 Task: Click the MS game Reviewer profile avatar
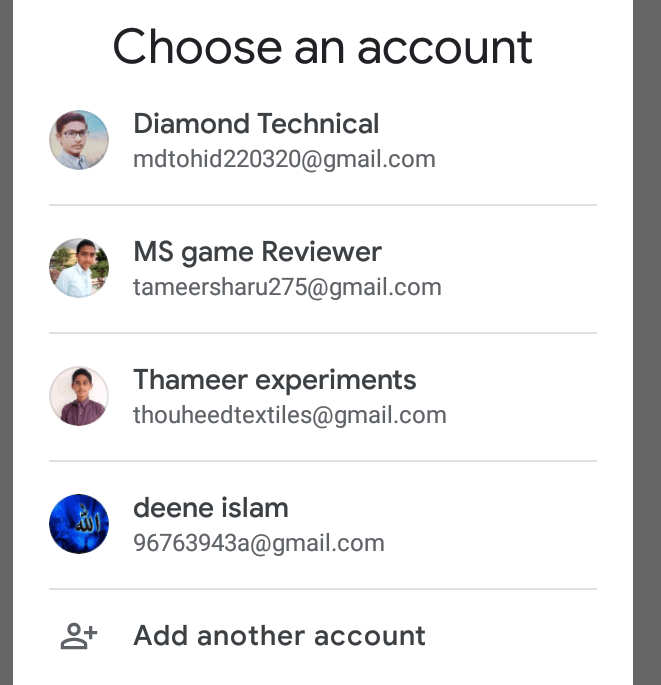pos(79,268)
